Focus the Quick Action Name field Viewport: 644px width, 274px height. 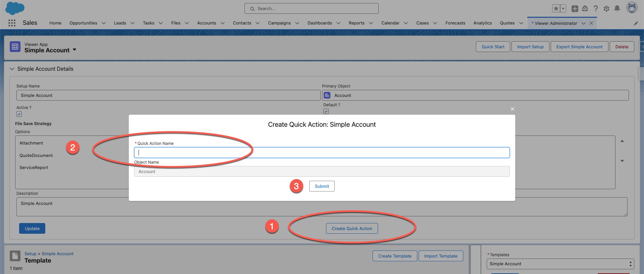pos(322,153)
